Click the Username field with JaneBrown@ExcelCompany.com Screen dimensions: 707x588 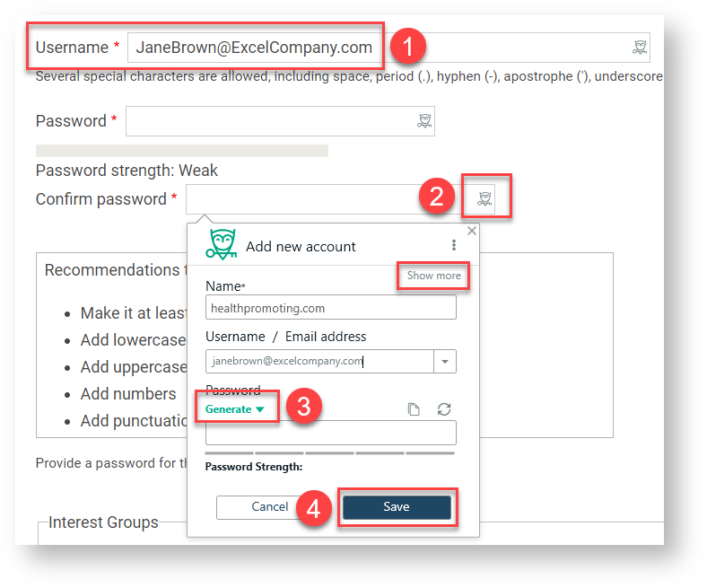click(388, 48)
